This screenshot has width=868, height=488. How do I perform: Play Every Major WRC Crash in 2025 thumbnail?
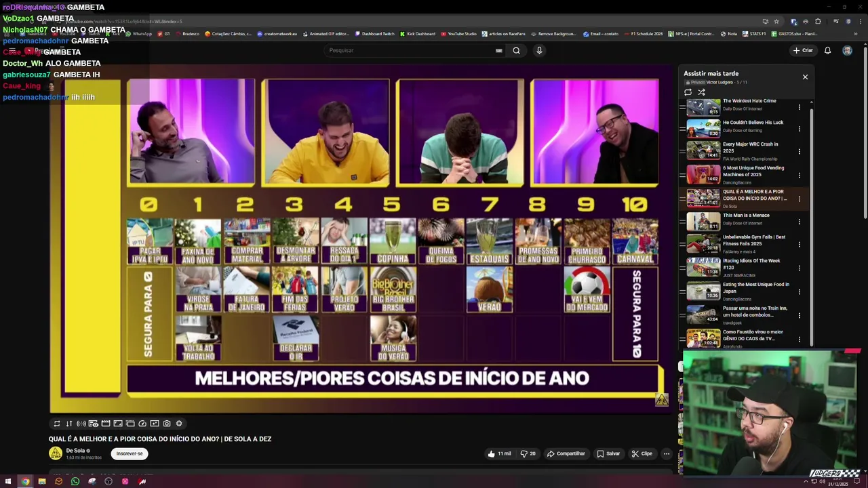[703, 150]
